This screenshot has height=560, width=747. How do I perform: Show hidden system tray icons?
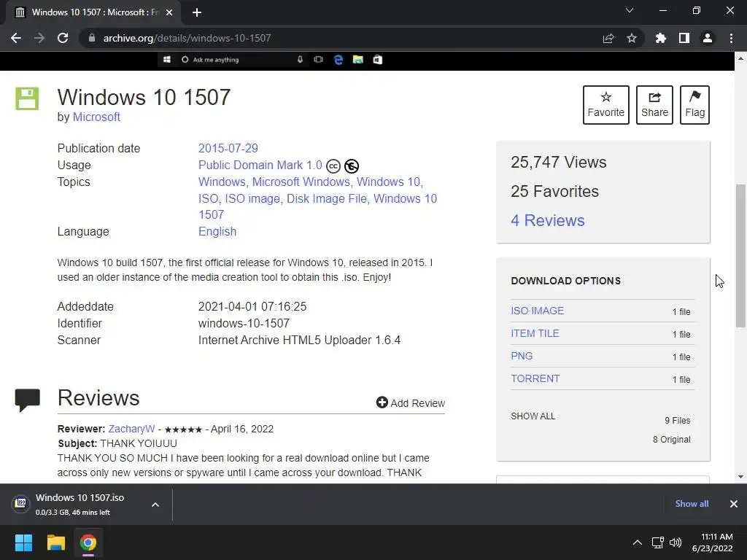(637, 542)
